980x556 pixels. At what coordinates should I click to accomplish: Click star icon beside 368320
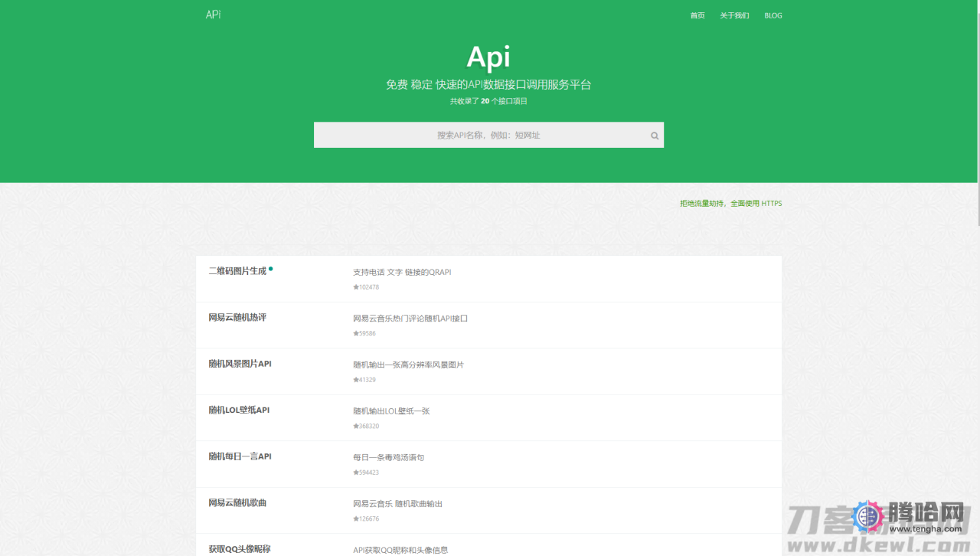(355, 427)
